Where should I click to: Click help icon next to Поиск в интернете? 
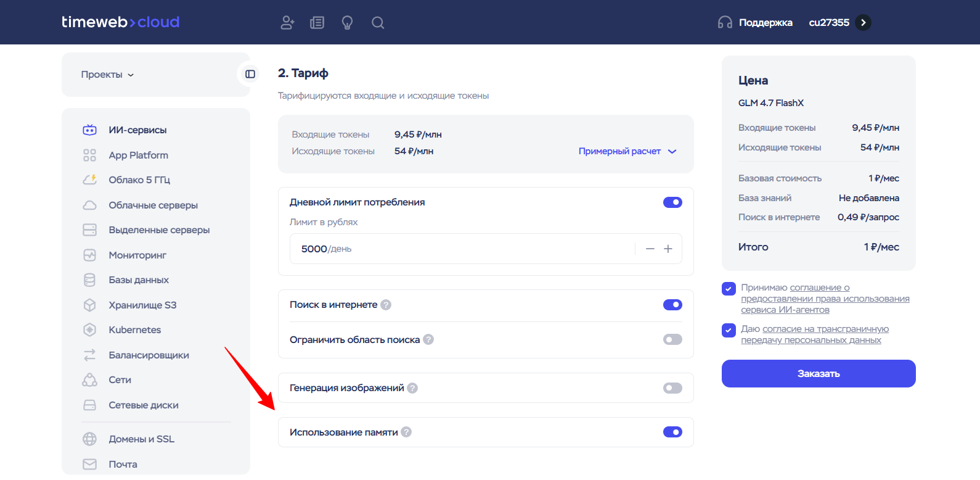[x=386, y=305]
